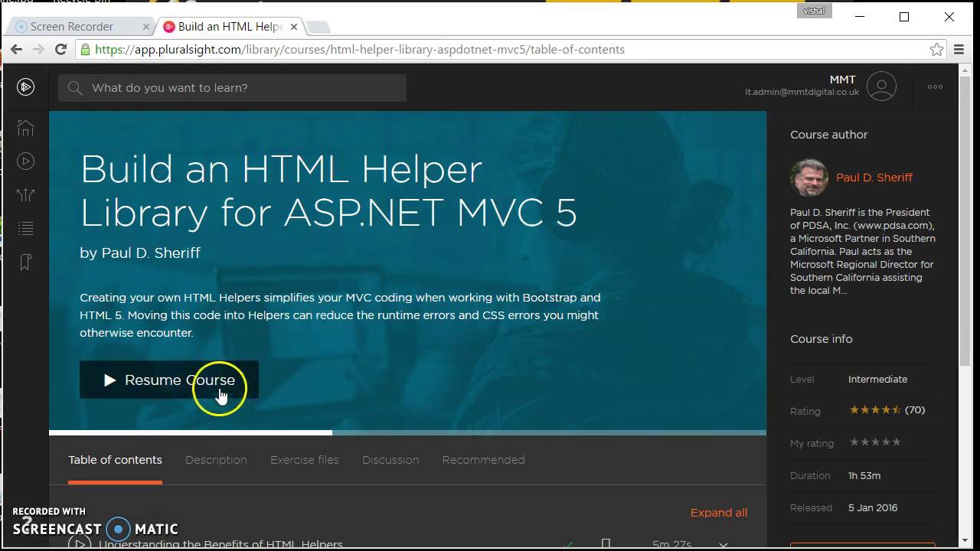Click Paul D. Sheriff author photo

pyautogui.click(x=809, y=178)
